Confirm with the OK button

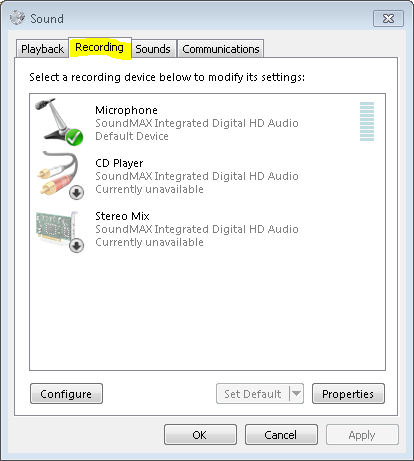tap(200, 435)
